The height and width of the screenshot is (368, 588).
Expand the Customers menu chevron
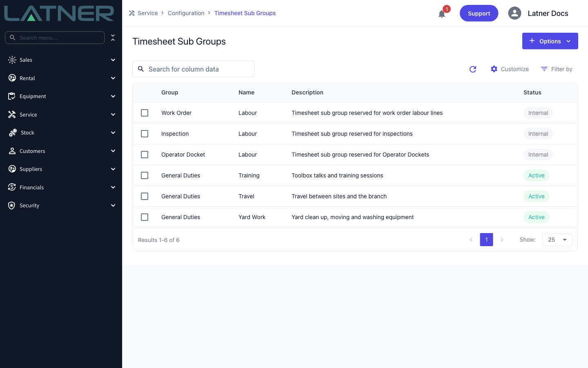(113, 151)
